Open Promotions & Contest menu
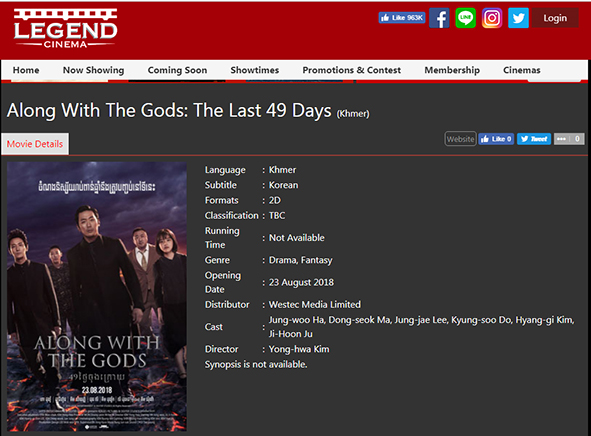 pos(352,70)
